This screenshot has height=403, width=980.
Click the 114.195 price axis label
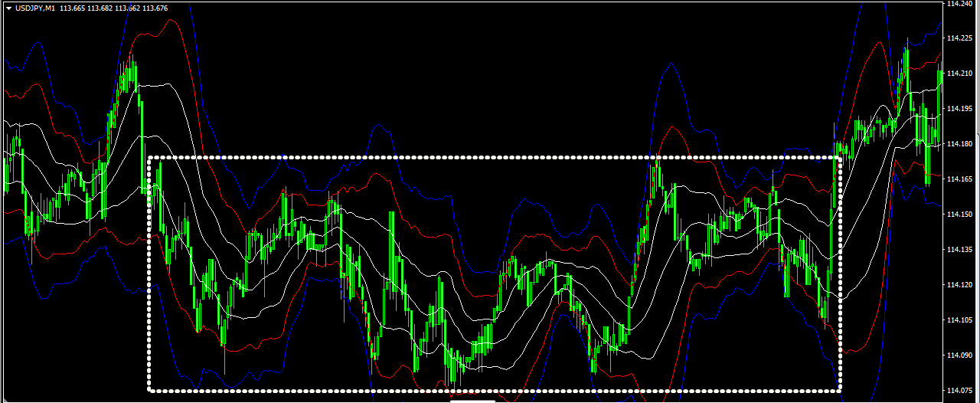[959, 109]
